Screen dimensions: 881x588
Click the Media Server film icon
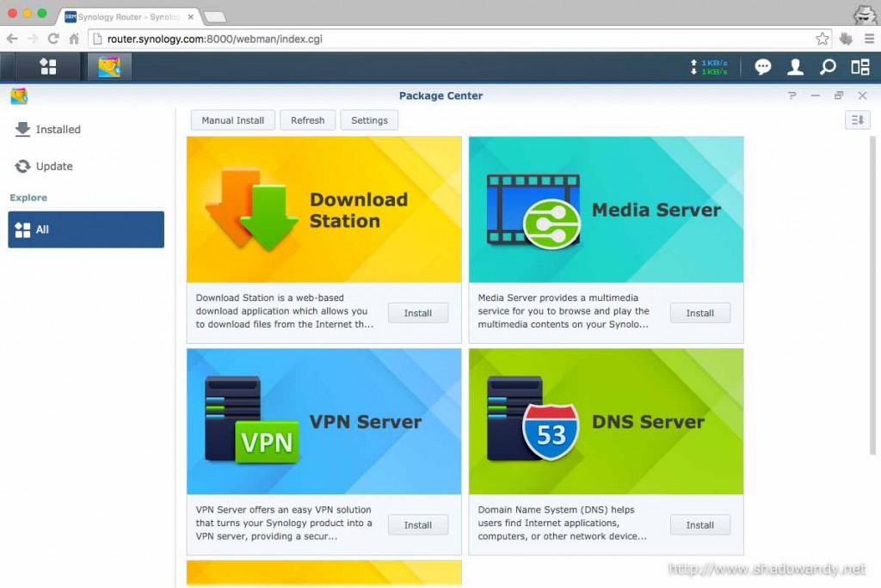[533, 211]
